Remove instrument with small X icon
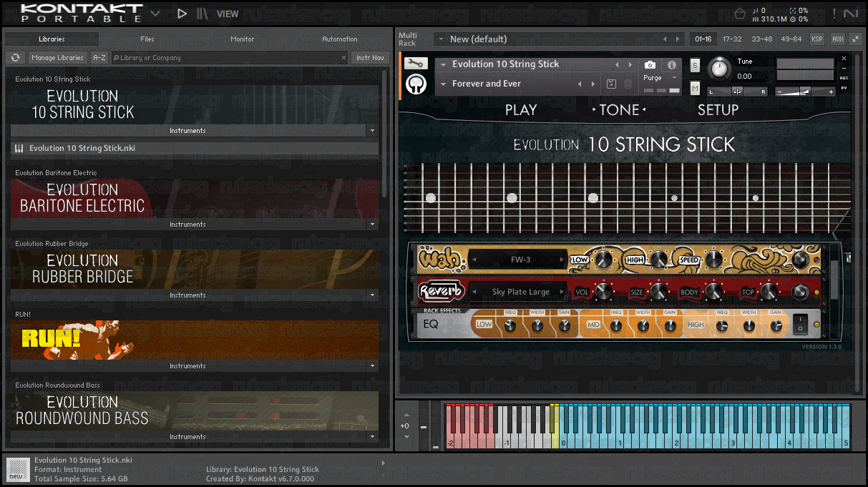The height and width of the screenshot is (487, 868). click(x=844, y=59)
